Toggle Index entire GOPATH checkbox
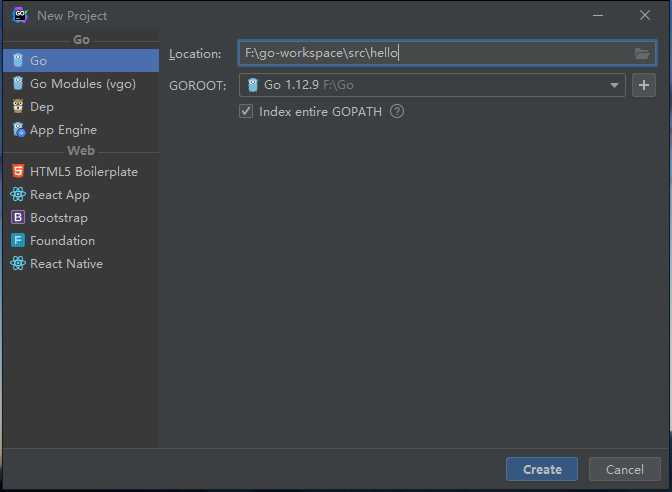This screenshot has width=672, height=492. [246, 111]
